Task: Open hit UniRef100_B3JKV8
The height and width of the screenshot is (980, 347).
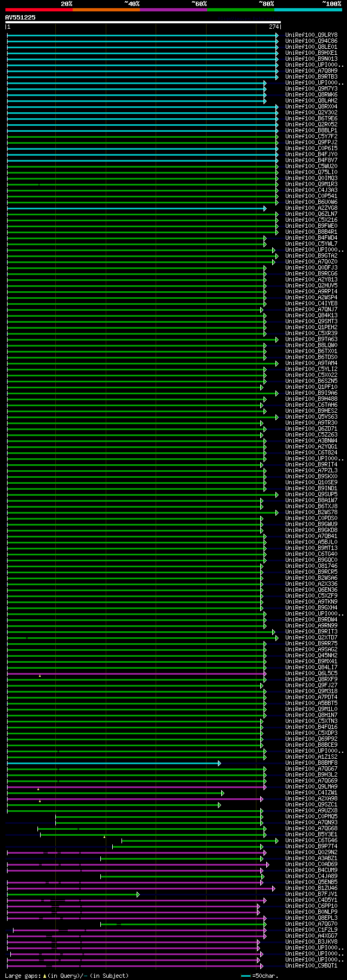Action: (x=311, y=941)
